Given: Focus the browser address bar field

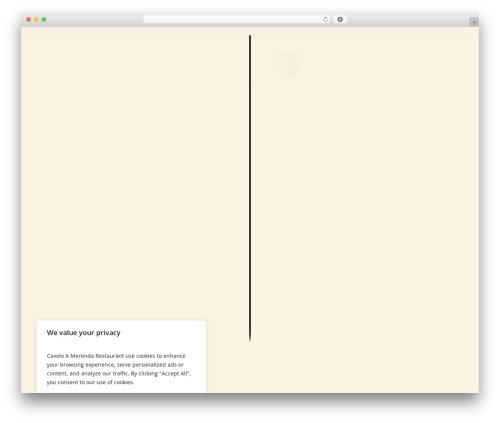Looking at the screenshot, I should (x=237, y=20).
